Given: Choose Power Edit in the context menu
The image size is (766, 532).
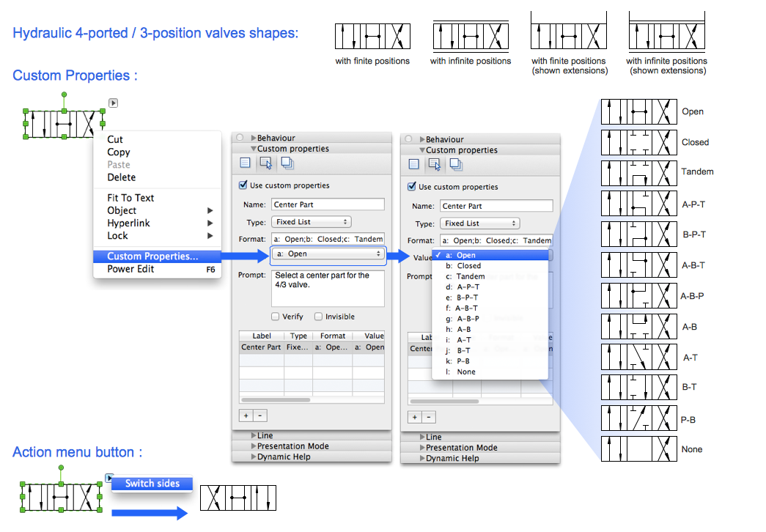Looking at the screenshot, I should (x=130, y=269).
